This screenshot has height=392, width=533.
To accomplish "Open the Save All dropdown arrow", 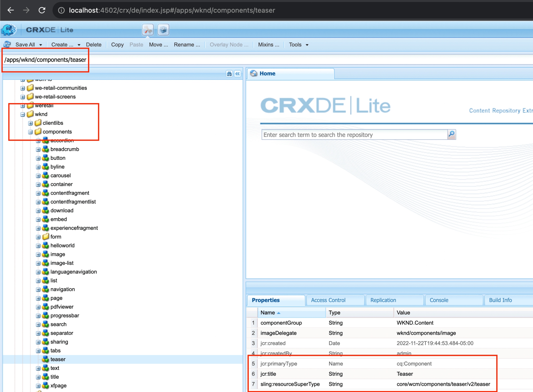I will [x=40, y=44].
